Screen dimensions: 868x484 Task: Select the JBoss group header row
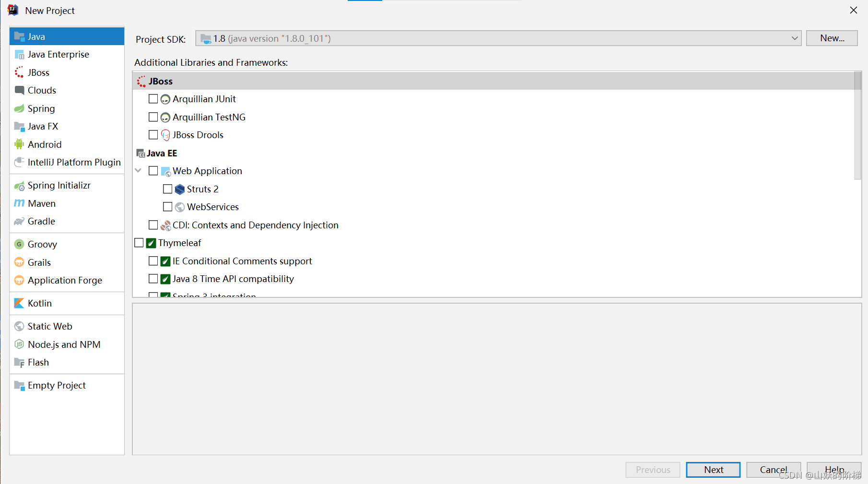(x=493, y=81)
